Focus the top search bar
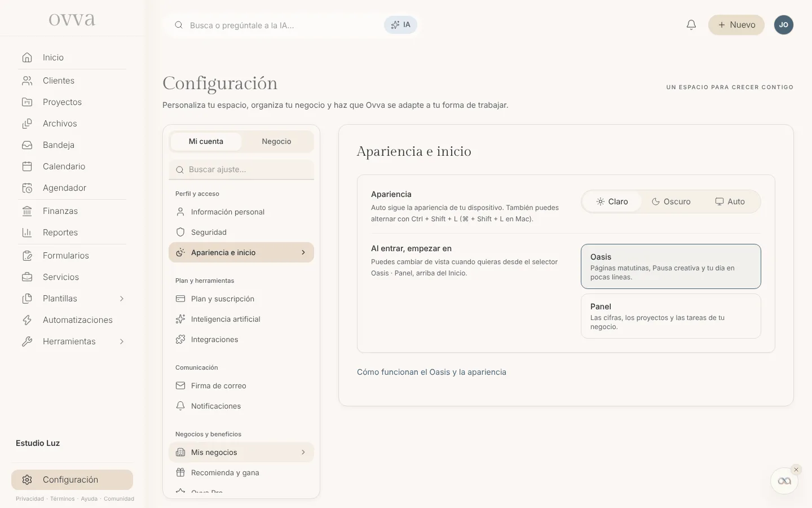The height and width of the screenshot is (508, 812). click(282, 25)
